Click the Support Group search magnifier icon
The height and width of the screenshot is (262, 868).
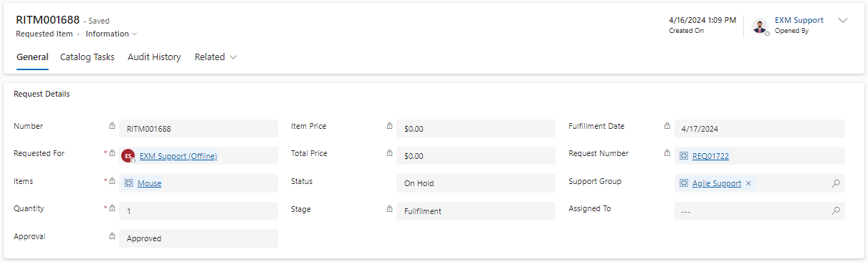[836, 183]
